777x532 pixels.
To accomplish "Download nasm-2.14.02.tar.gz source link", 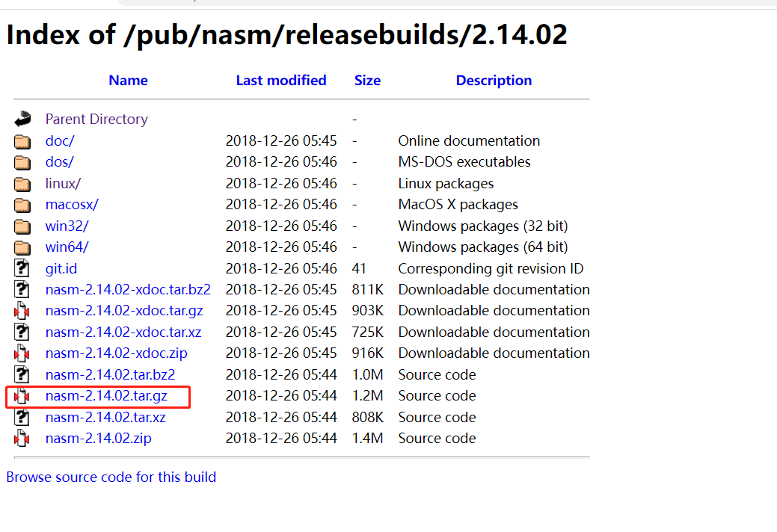I will click(x=106, y=396).
